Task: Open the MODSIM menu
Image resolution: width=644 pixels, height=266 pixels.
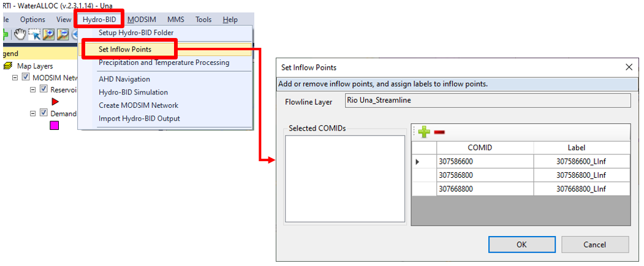Action: [142, 20]
